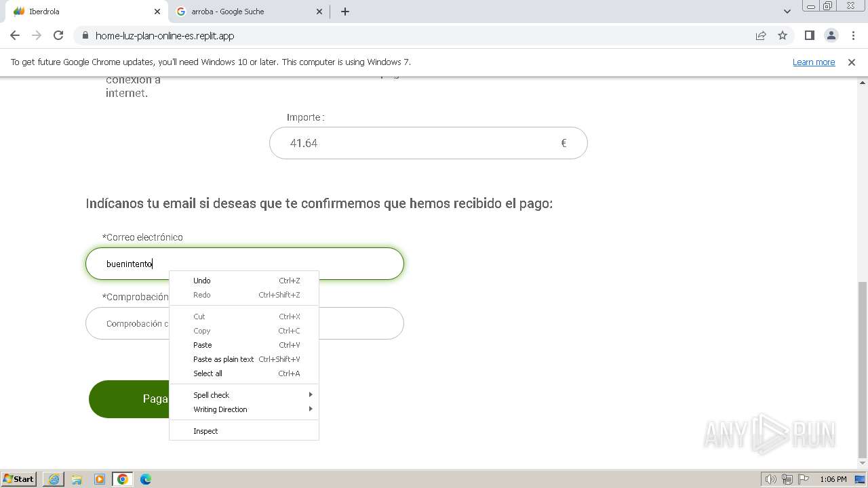View site info via the padlock icon

[85, 36]
